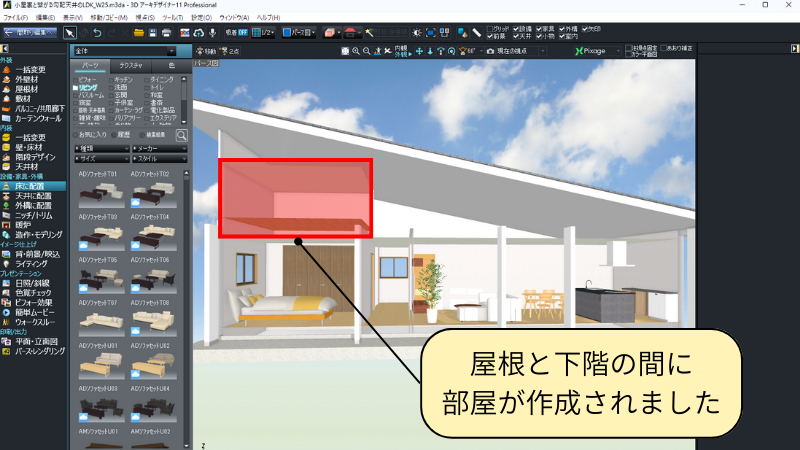Screen dimensions: 800x450
Task: Toggle the グリッド checkbox
Action: pos(488,28)
